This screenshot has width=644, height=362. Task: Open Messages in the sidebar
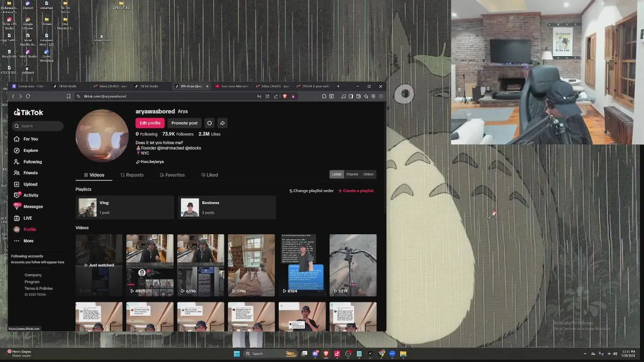pyautogui.click(x=29, y=207)
